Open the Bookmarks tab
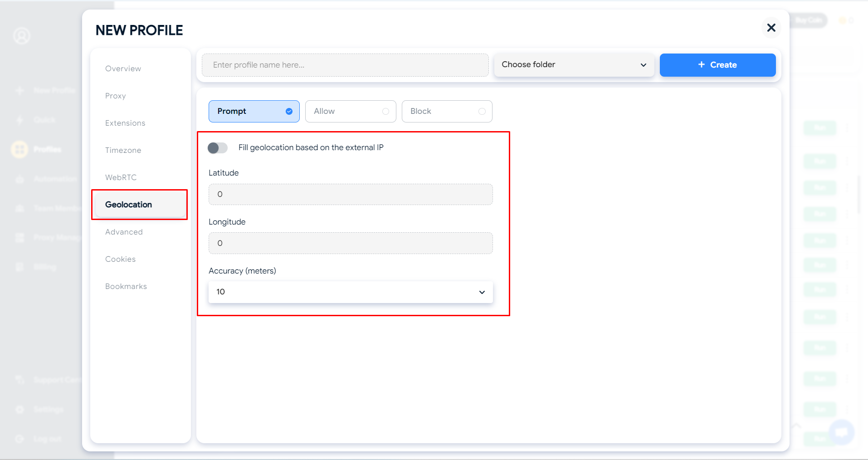The height and width of the screenshot is (460, 868). coord(126,287)
